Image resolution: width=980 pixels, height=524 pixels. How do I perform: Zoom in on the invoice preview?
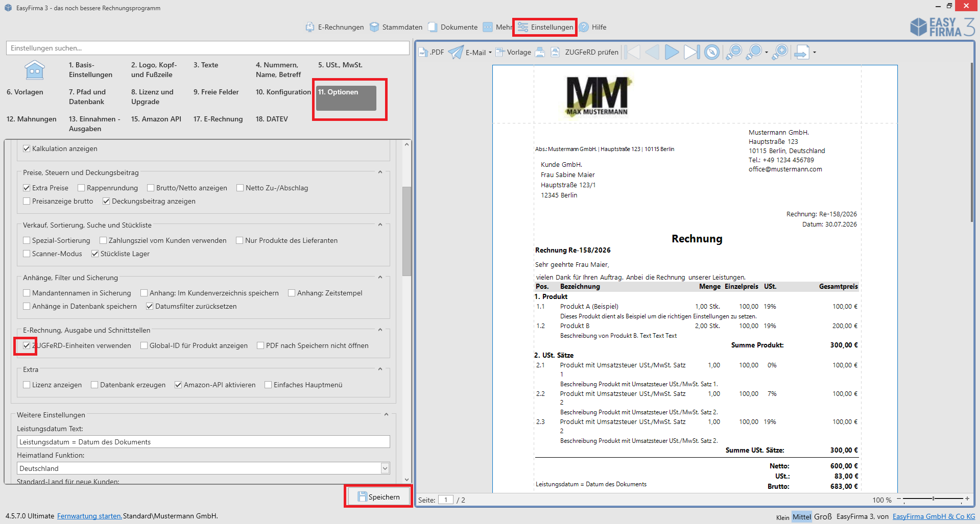coord(780,52)
